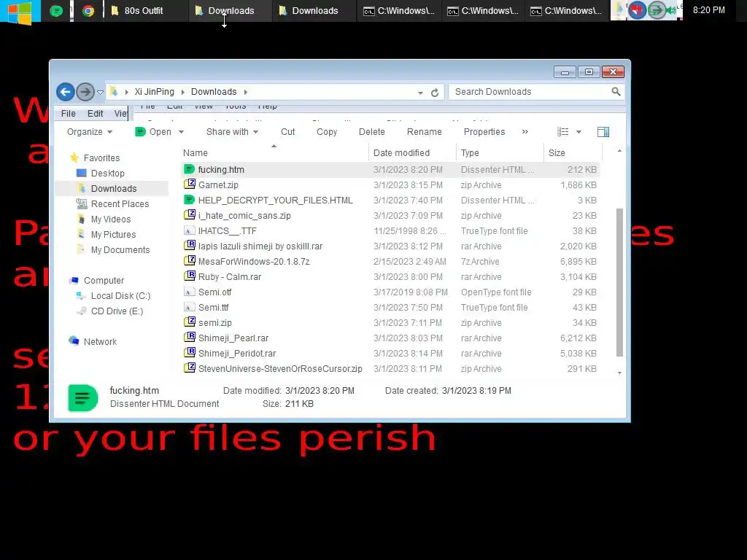The image size is (747, 560).
Task: Open My Videos in the sidebar
Action: 111,219
